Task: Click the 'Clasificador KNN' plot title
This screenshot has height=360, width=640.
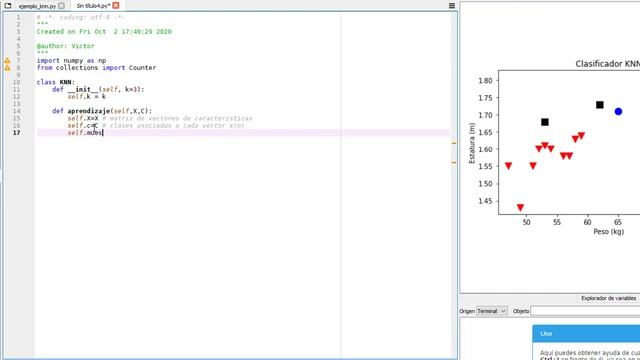Action: [x=607, y=64]
